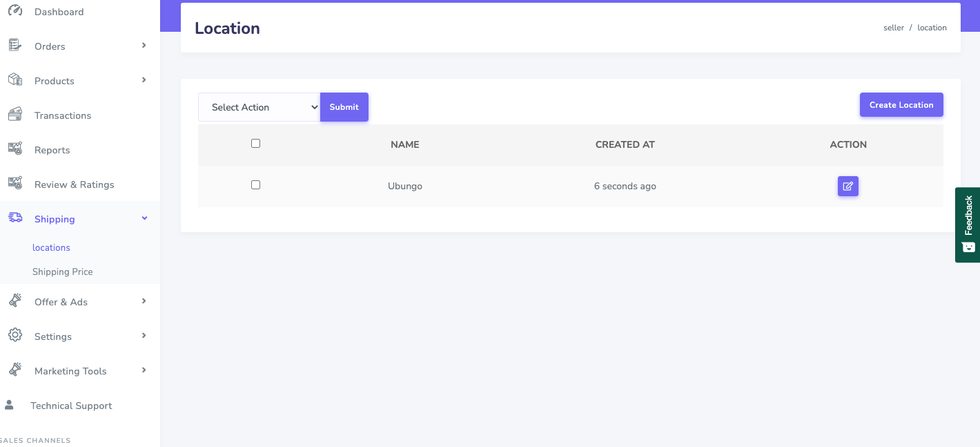
Task: Click the Orders clipboard icon
Action: (14, 46)
